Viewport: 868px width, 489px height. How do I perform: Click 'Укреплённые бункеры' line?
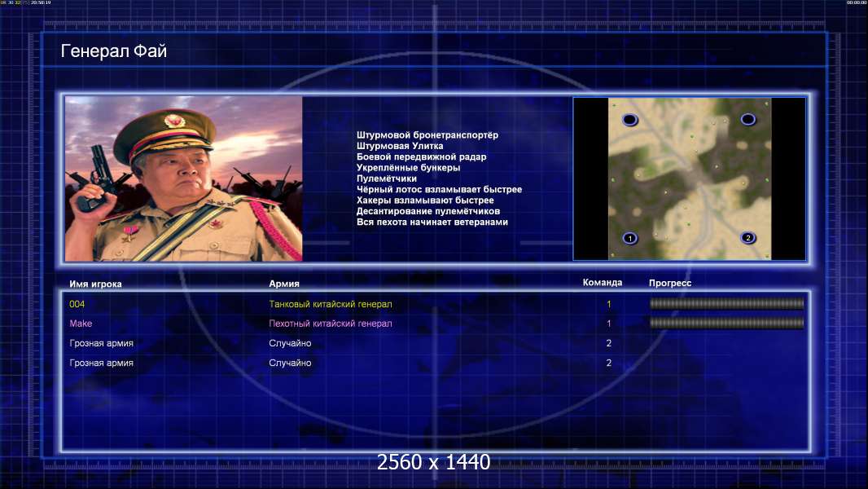click(x=408, y=167)
